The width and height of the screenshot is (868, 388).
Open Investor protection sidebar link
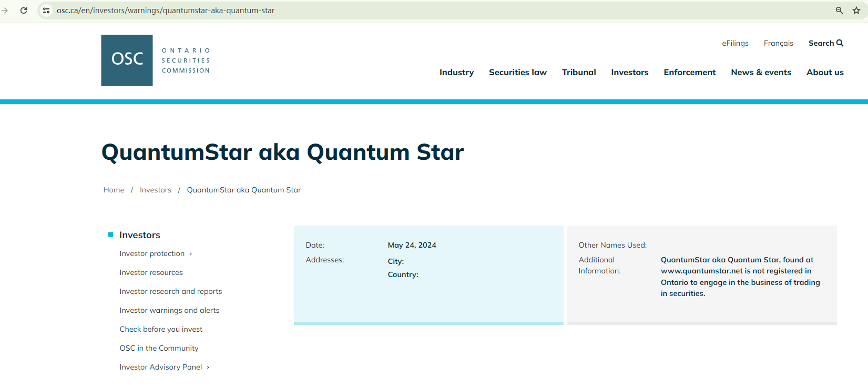152,253
